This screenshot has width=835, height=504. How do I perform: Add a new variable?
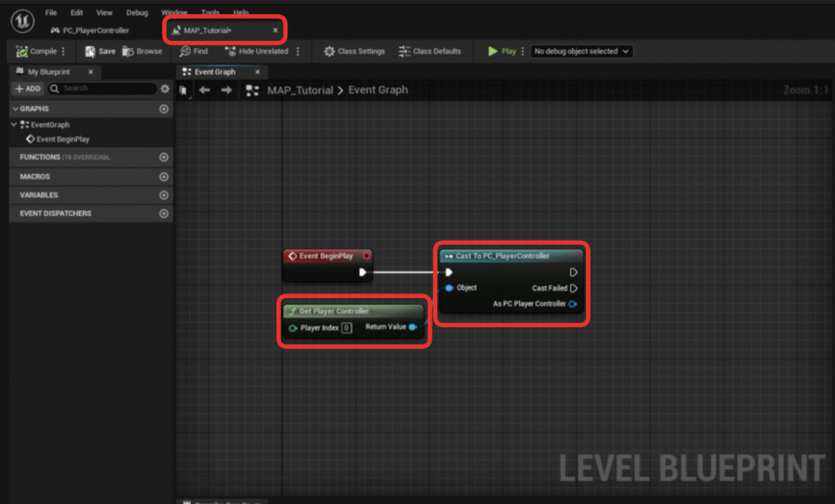click(x=163, y=195)
